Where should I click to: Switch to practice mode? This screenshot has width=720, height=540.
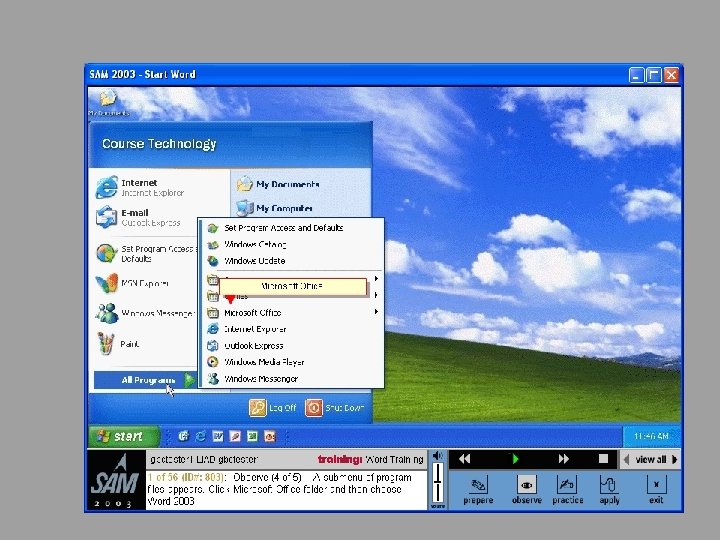coord(568,489)
